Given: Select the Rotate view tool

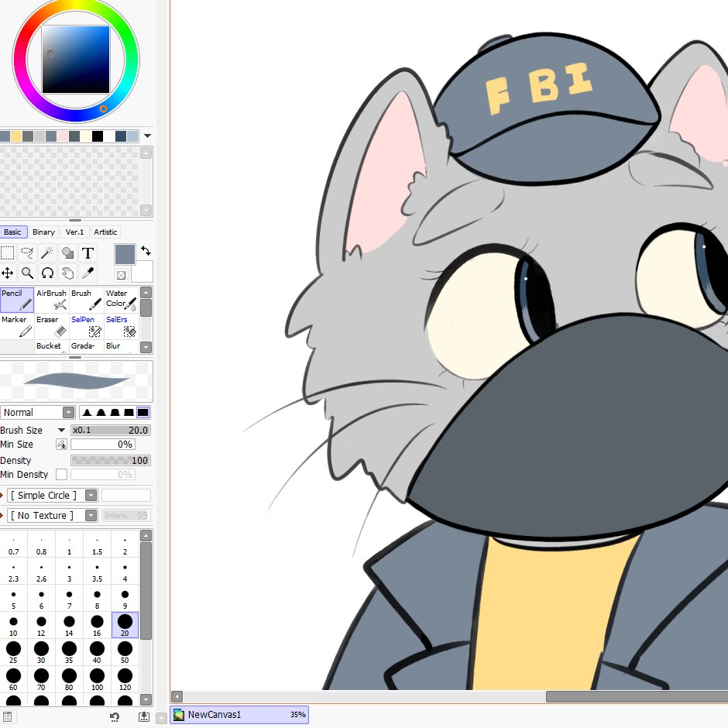Looking at the screenshot, I should (47, 273).
